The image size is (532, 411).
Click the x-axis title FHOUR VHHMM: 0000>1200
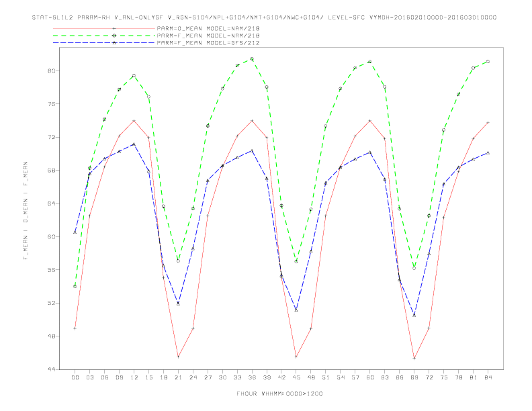coord(279,394)
